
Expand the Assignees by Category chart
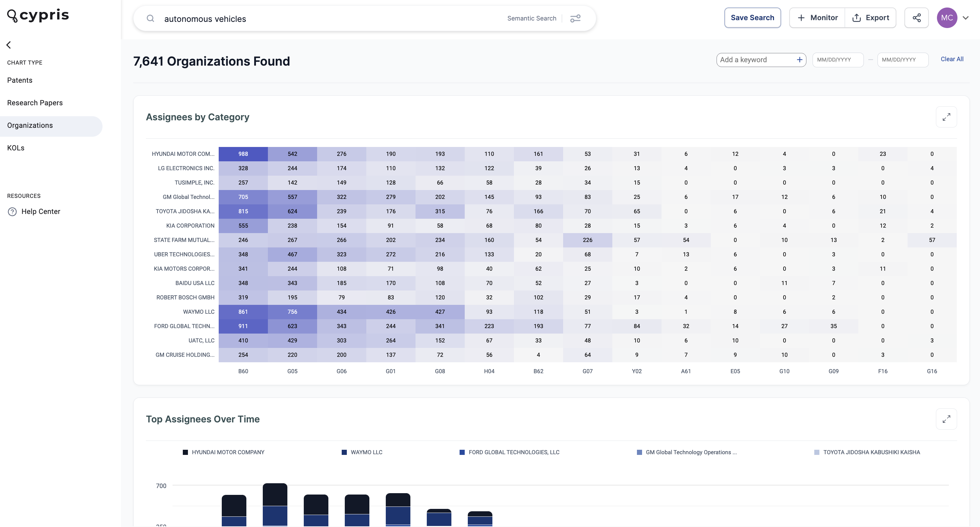pos(946,117)
